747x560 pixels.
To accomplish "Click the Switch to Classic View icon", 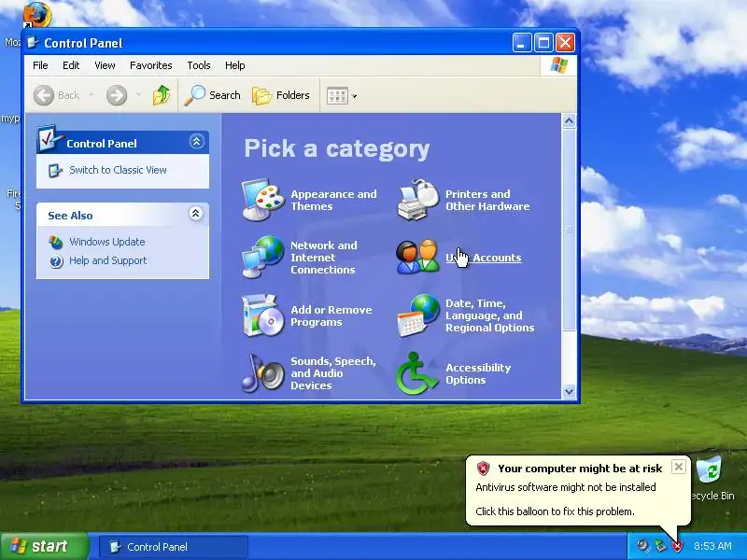I will click(55, 171).
